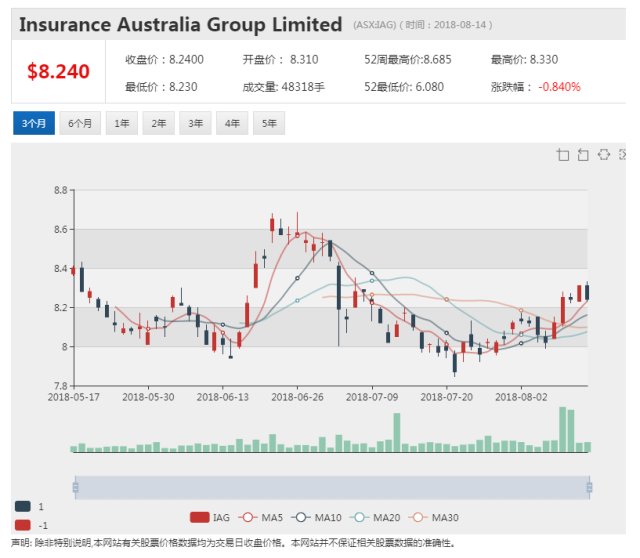Toggle MA20 legend item
Viewport: 640px width, 558px height.
pyautogui.click(x=374, y=517)
